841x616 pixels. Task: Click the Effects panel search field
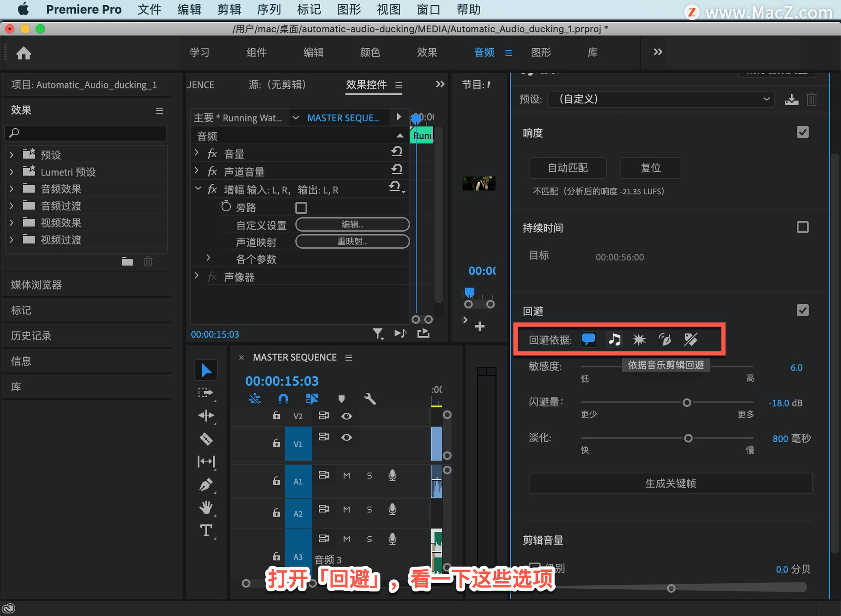(x=86, y=133)
